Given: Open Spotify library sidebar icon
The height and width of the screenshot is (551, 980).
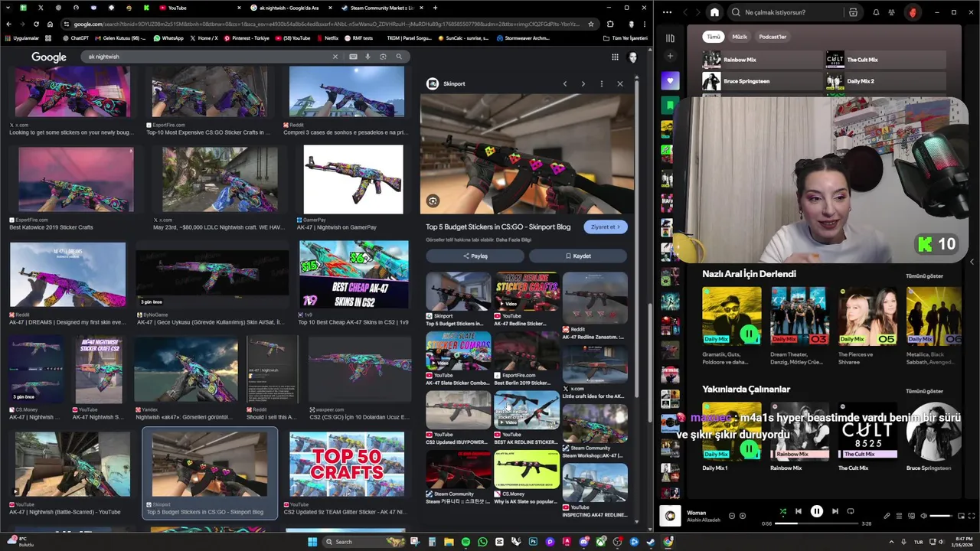Looking at the screenshot, I should pyautogui.click(x=670, y=37).
